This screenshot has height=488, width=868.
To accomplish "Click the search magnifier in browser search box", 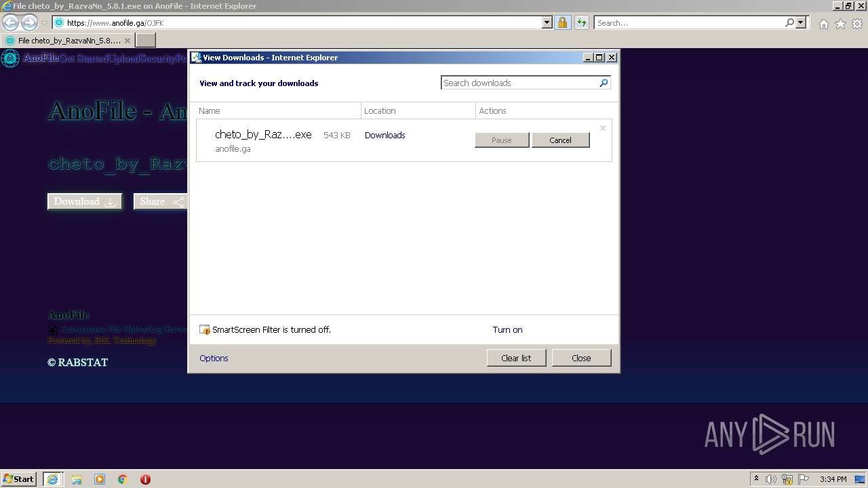I will click(789, 22).
